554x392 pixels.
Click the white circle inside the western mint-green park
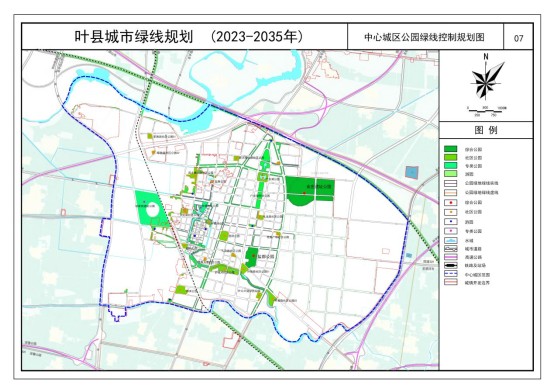152,210
